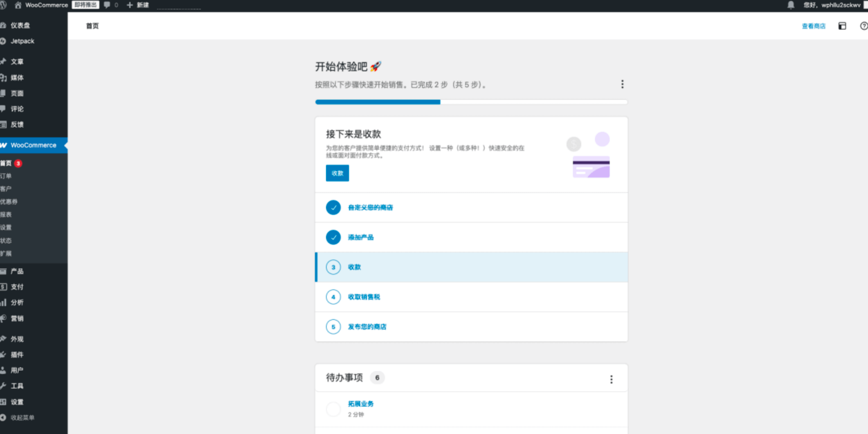
Task: Open the help question mark icon
Action: [863, 26]
